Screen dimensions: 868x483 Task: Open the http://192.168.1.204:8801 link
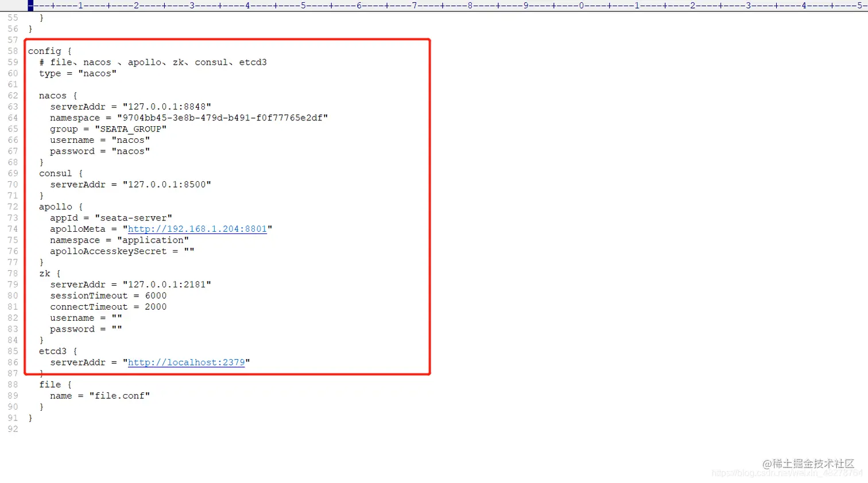coord(197,229)
